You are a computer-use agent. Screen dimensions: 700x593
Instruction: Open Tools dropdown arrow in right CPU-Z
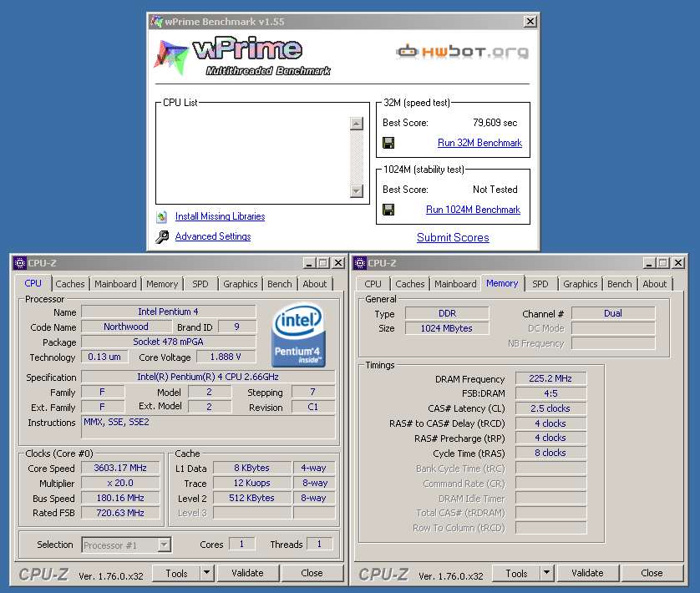[547, 572]
